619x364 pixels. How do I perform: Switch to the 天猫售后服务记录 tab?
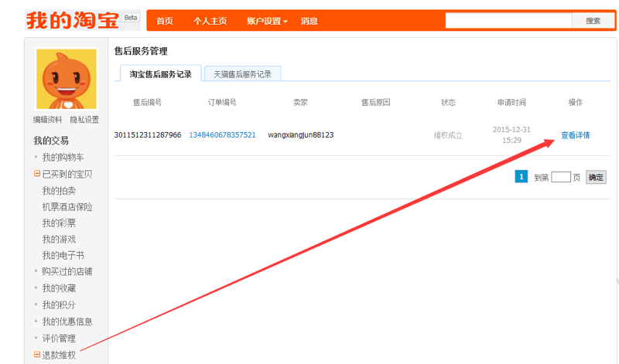point(242,73)
